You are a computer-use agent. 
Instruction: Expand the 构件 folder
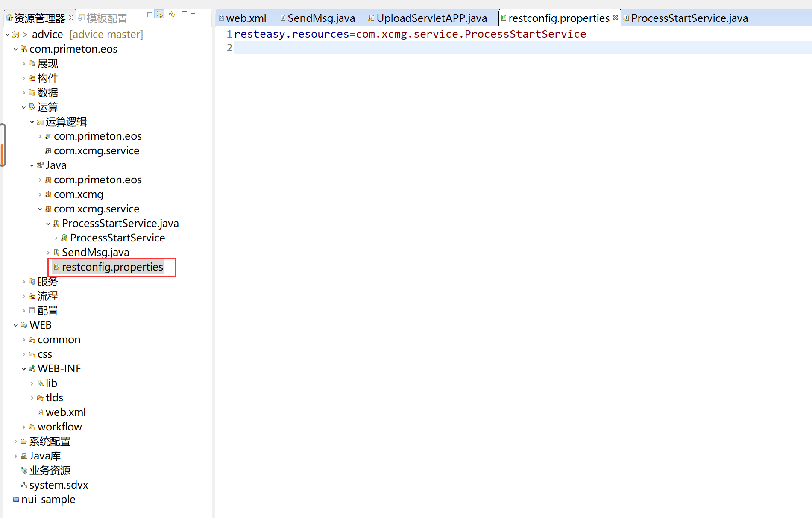tap(24, 78)
